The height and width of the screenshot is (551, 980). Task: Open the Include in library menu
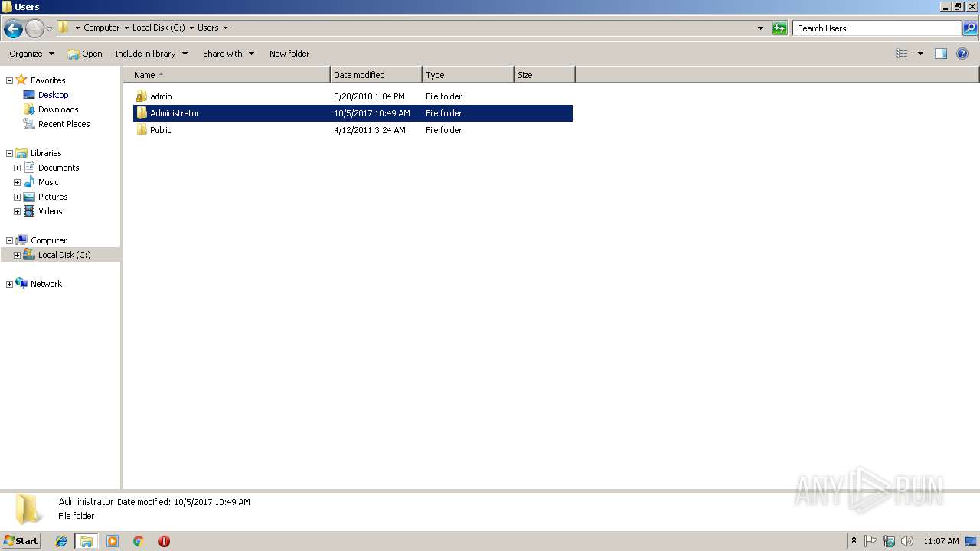(152, 54)
